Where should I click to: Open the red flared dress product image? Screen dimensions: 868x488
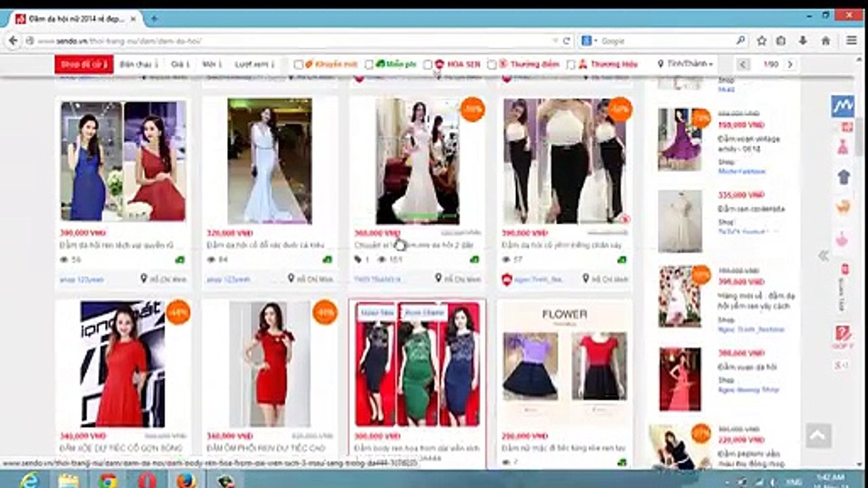click(123, 364)
